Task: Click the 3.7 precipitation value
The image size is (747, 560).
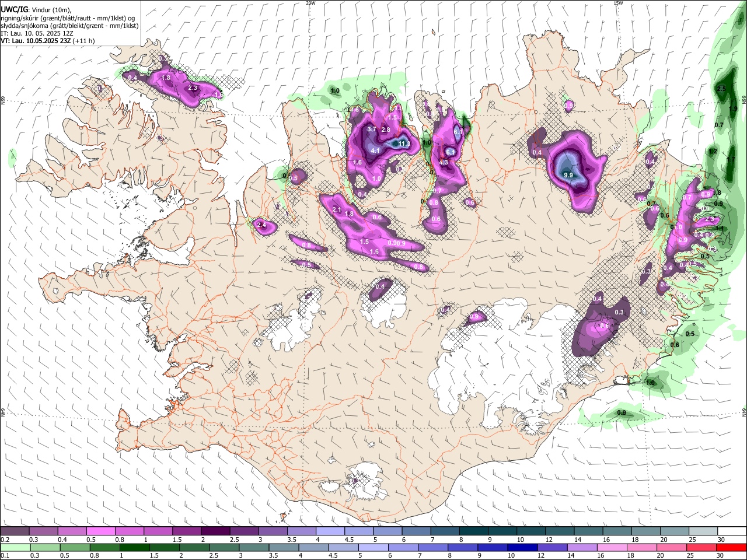Action: pos(372,129)
